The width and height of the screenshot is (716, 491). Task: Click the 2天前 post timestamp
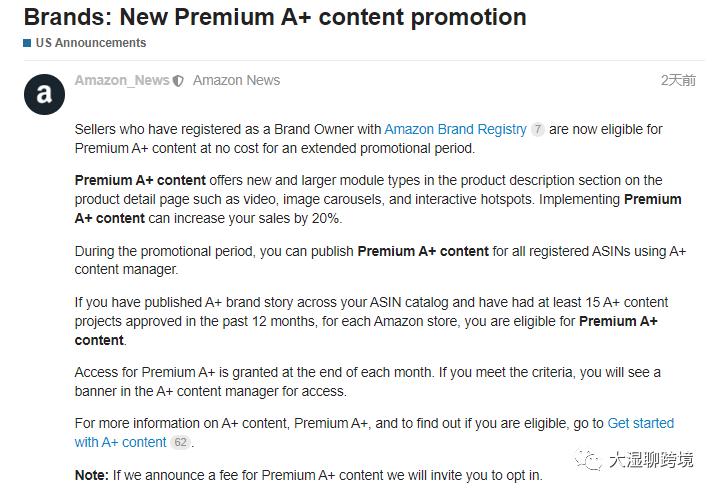pos(678,80)
